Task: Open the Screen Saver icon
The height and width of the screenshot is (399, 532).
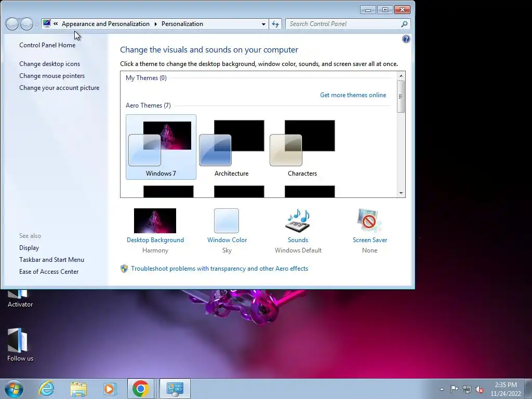Action: 369,220
